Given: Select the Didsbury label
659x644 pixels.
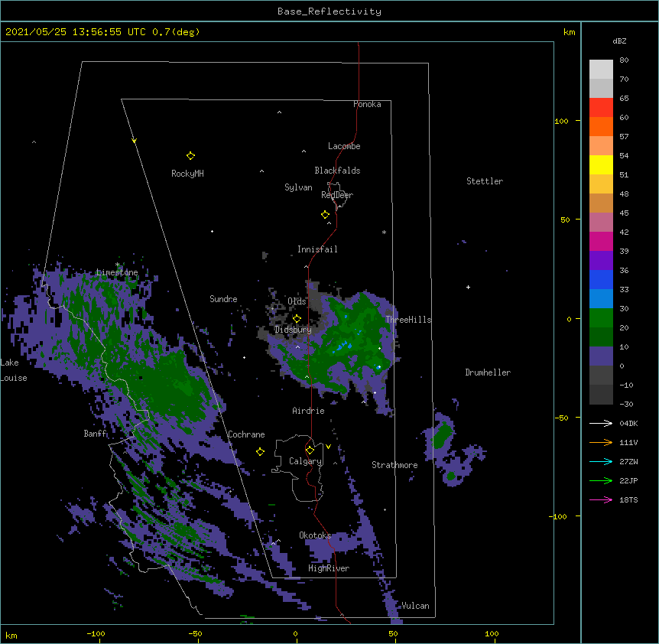Looking at the screenshot, I should click(x=294, y=330).
